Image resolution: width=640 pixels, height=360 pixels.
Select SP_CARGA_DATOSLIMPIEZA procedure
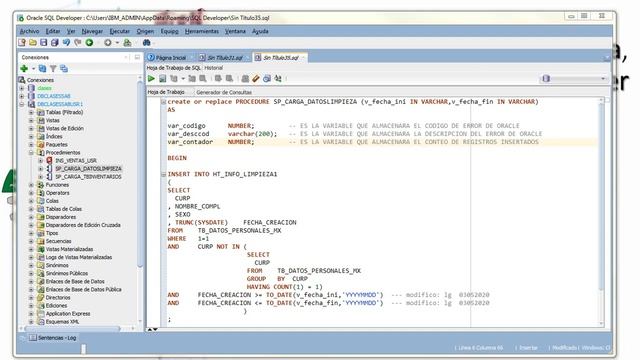point(88,169)
